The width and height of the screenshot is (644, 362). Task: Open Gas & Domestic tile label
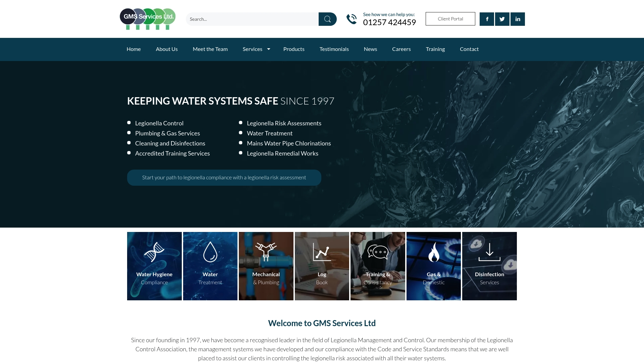coord(434,278)
